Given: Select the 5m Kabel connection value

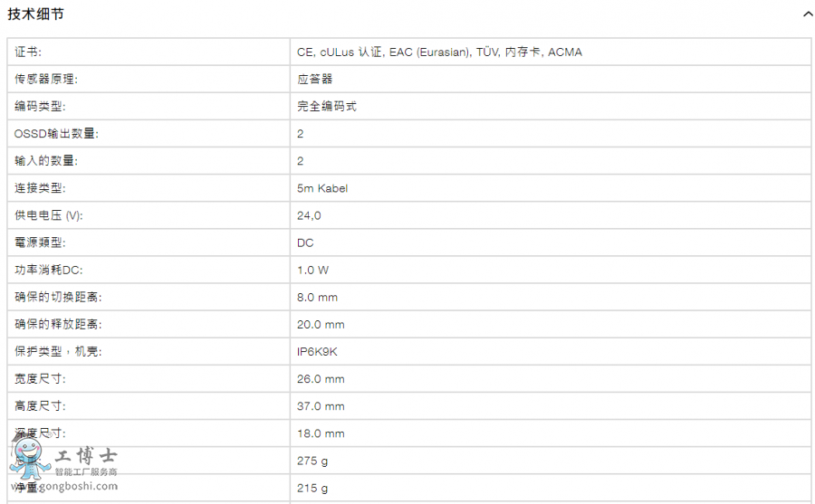Looking at the screenshot, I should (322, 188).
